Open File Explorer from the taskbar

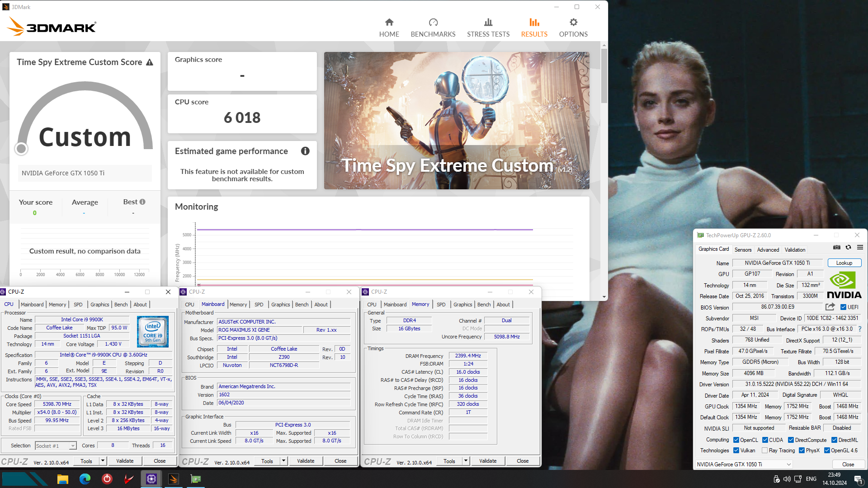tap(62, 479)
